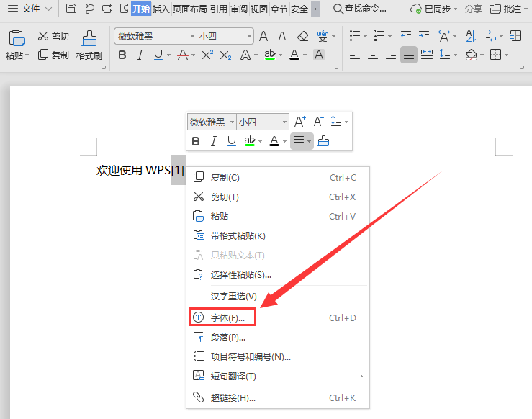The width and height of the screenshot is (532, 419).
Task: Choose 选择性粘贴(S) from context menu
Action: pyautogui.click(x=278, y=274)
